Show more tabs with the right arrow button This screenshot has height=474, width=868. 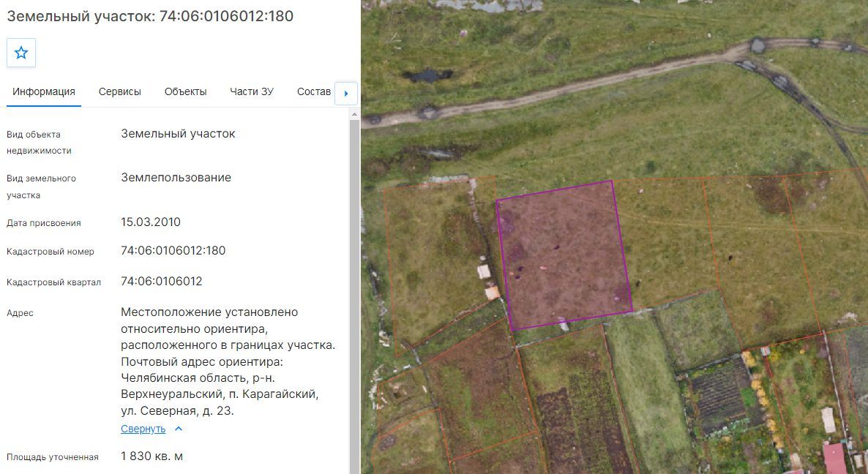click(346, 94)
